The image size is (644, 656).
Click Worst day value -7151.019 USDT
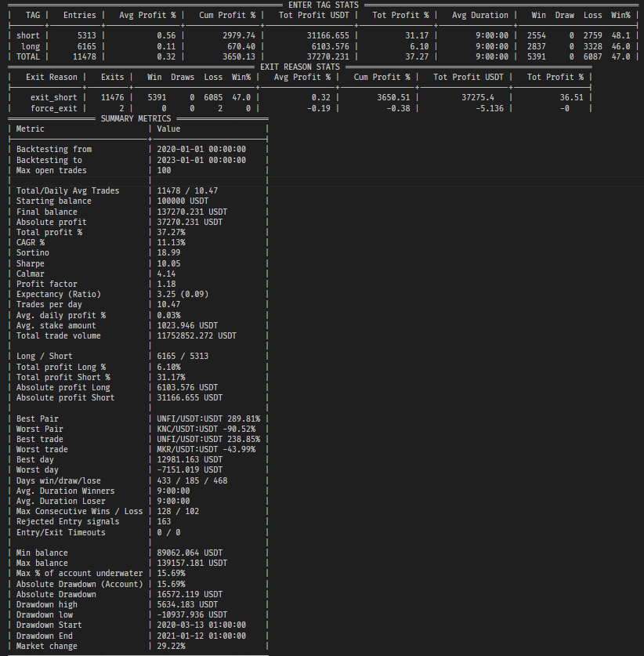(x=190, y=469)
